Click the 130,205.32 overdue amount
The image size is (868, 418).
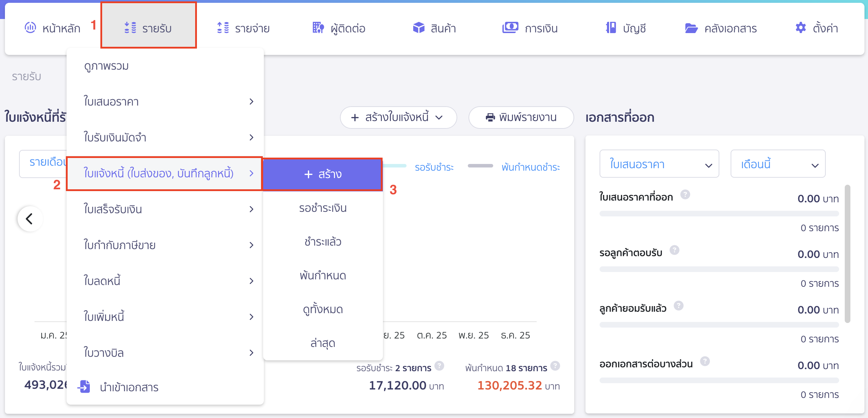[x=509, y=385]
